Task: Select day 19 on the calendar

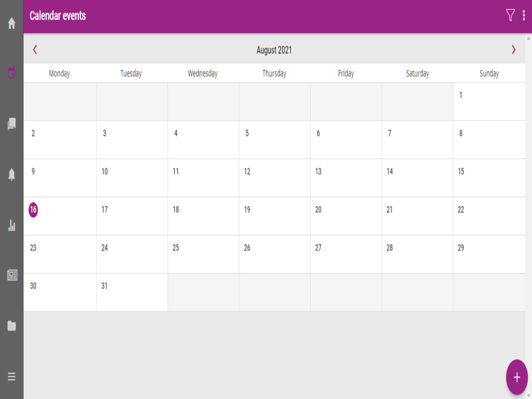Action: (x=275, y=216)
